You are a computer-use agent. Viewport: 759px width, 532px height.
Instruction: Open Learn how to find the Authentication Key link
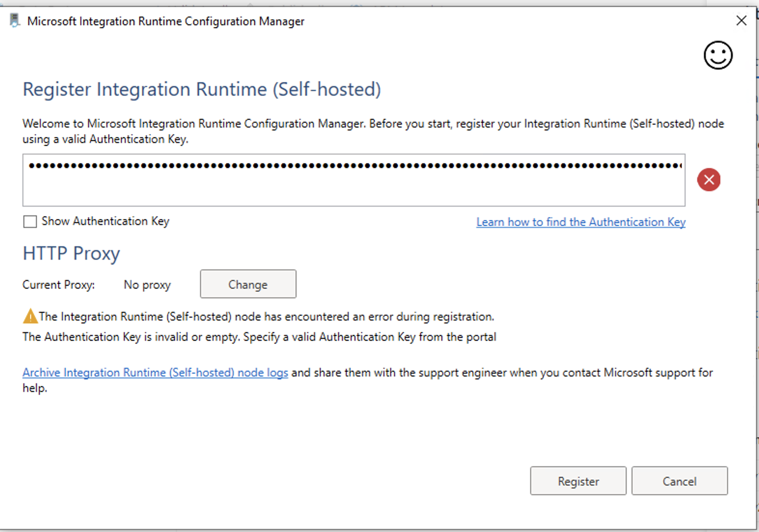(581, 222)
